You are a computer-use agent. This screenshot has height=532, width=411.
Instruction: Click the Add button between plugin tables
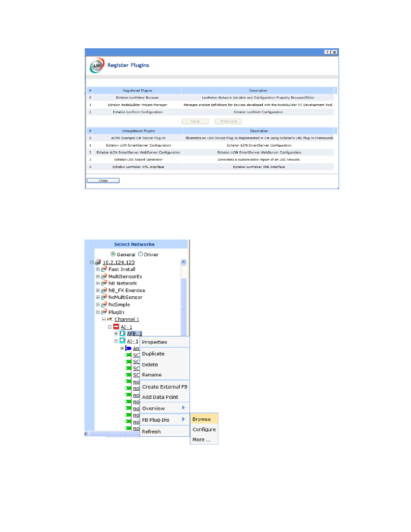coord(195,121)
